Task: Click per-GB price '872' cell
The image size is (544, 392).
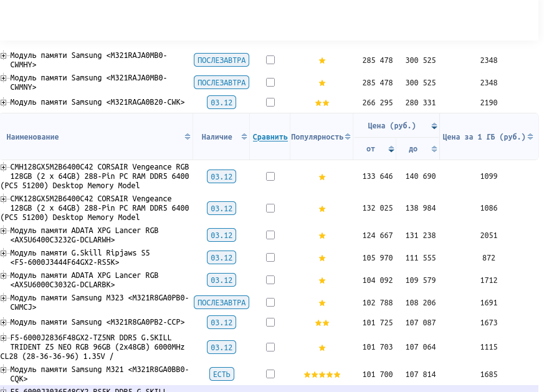Action: tap(489, 258)
